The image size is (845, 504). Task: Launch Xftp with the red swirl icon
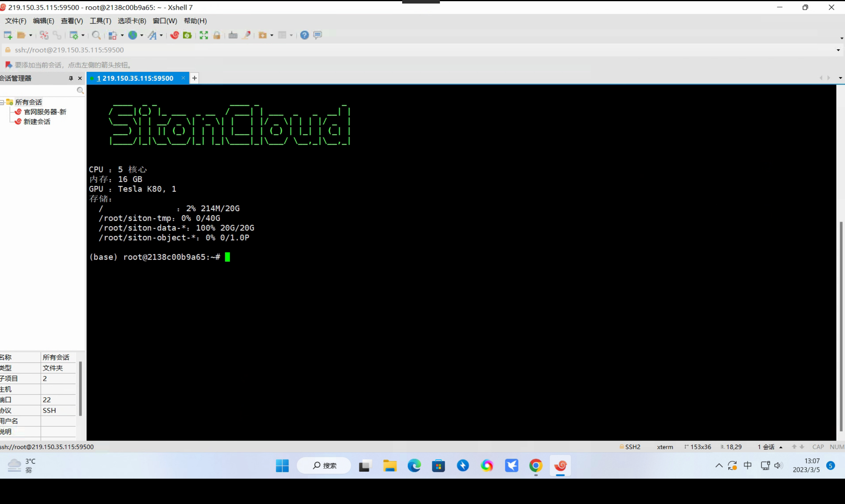[175, 35]
